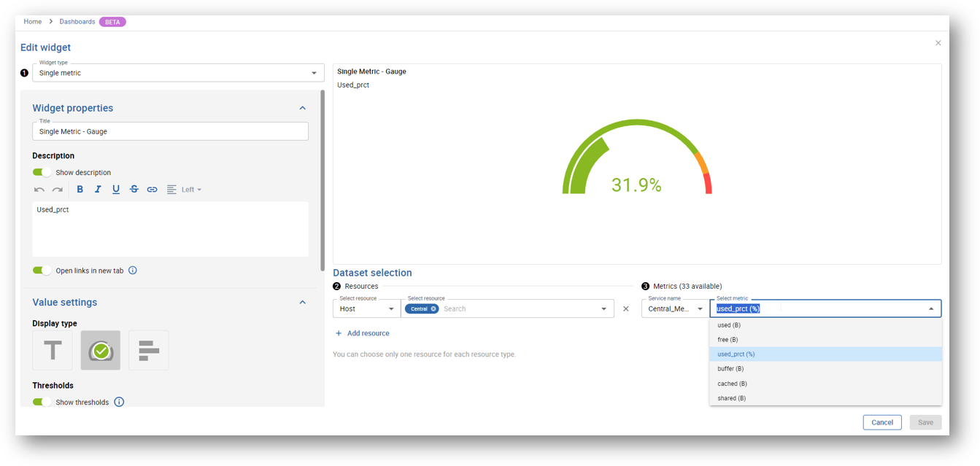The image size is (980, 466).
Task: Collapse the Widget properties section
Action: tap(303, 108)
